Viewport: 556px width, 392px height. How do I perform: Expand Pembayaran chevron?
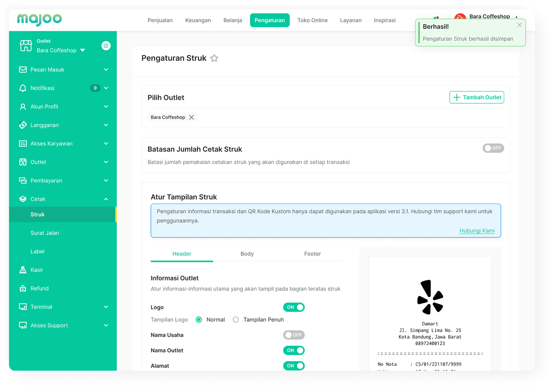[x=106, y=180]
